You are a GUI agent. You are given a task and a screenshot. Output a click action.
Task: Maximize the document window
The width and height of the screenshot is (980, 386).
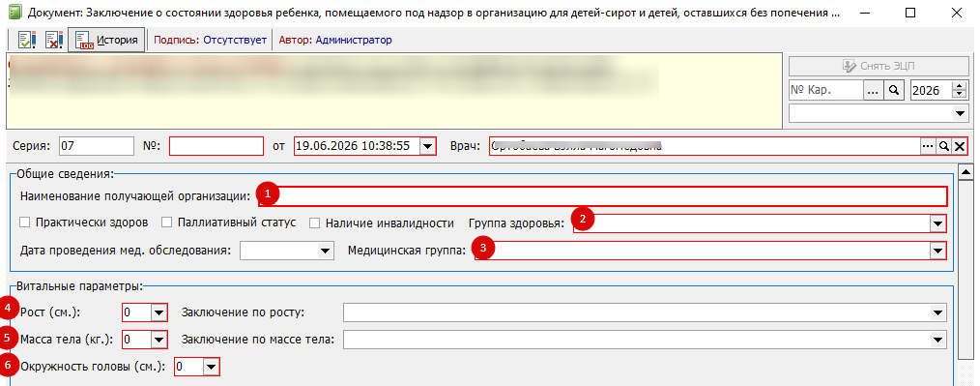[910, 13]
